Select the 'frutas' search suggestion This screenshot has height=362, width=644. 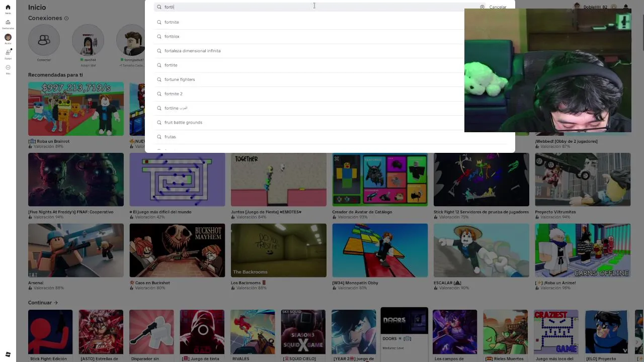click(330, 137)
